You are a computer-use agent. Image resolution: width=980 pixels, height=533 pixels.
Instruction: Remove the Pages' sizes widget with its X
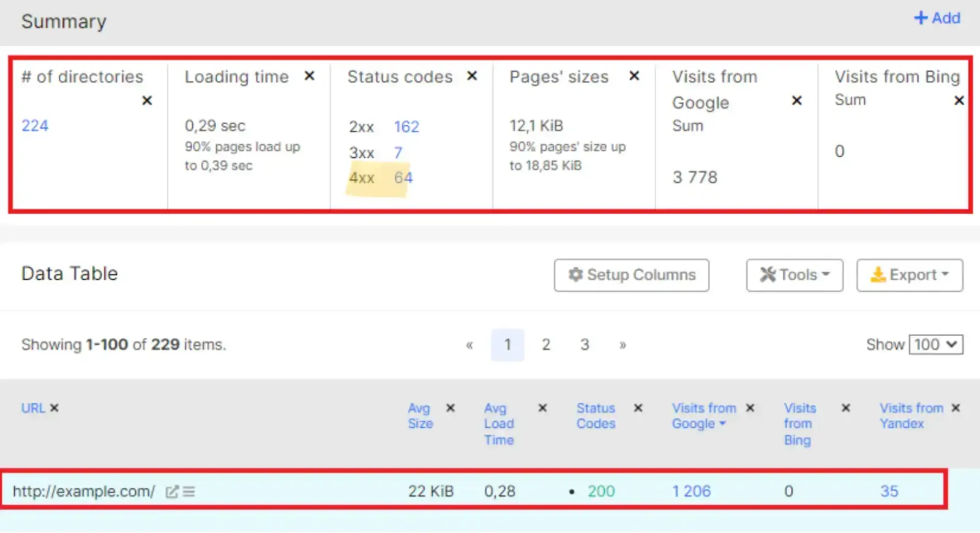(x=634, y=76)
